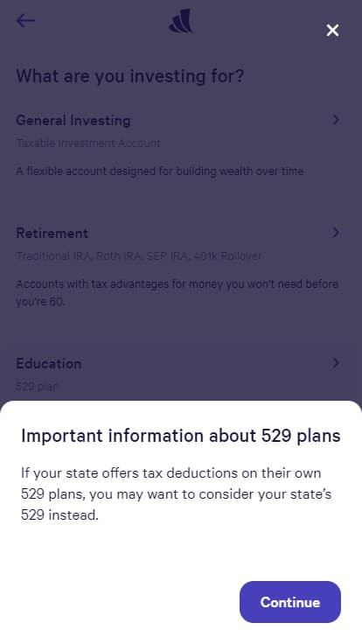Expand the Retirement chevron arrow
The width and height of the screenshot is (362, 644).
tap(336, 233)
